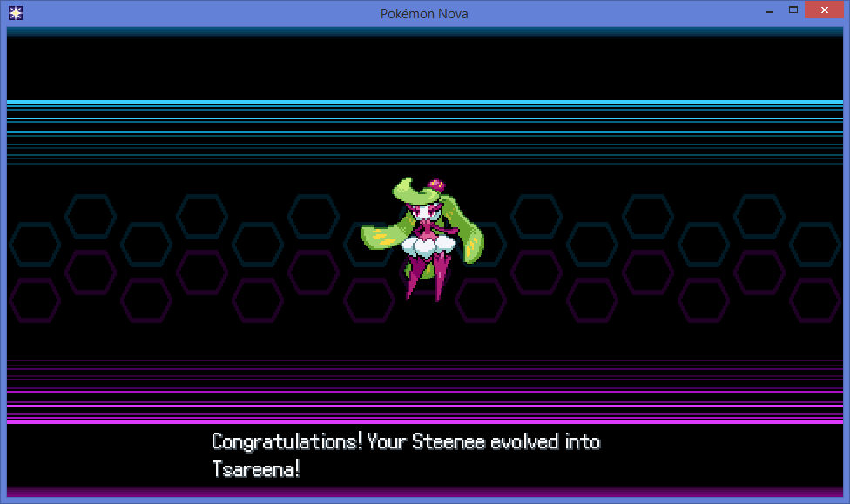Click the Pokémon Nova app icon in title bar
The height and width of the screenshot is (504, 850).
coord(15,13)
